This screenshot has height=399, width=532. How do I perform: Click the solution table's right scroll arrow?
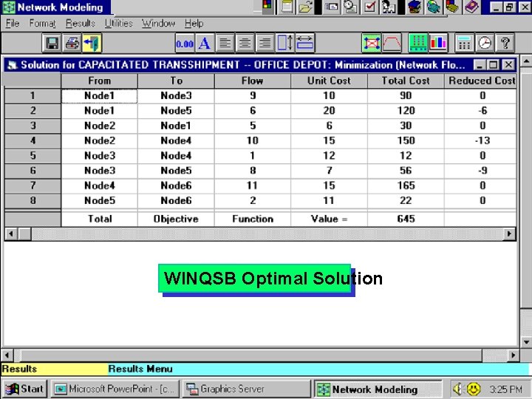[509, 233]
